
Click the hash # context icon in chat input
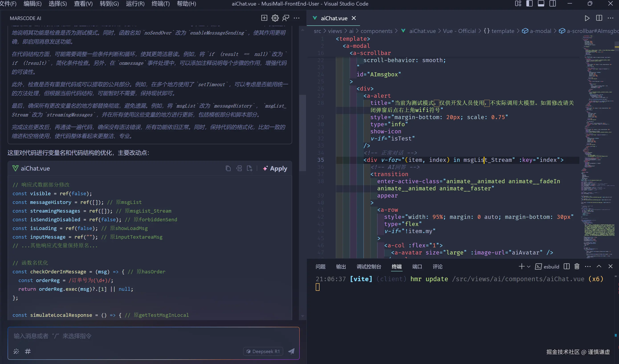tap(28, 351)
